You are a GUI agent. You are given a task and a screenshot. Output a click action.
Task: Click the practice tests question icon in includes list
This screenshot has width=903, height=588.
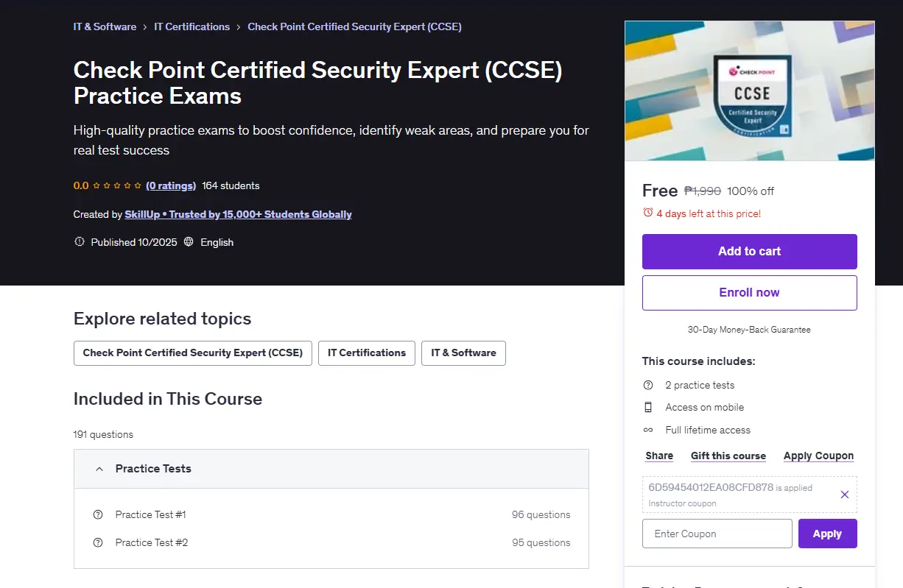[648, 385]
